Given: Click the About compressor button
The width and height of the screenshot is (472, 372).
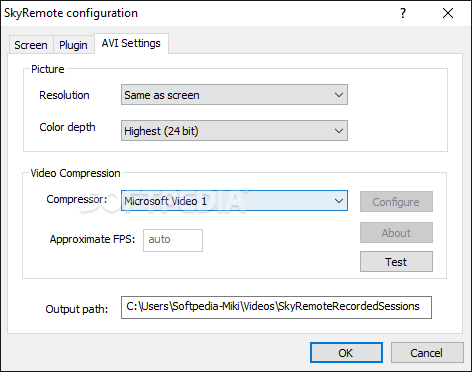Looking at the screenshot, I should pyautogui.click(x=396, y=233).
